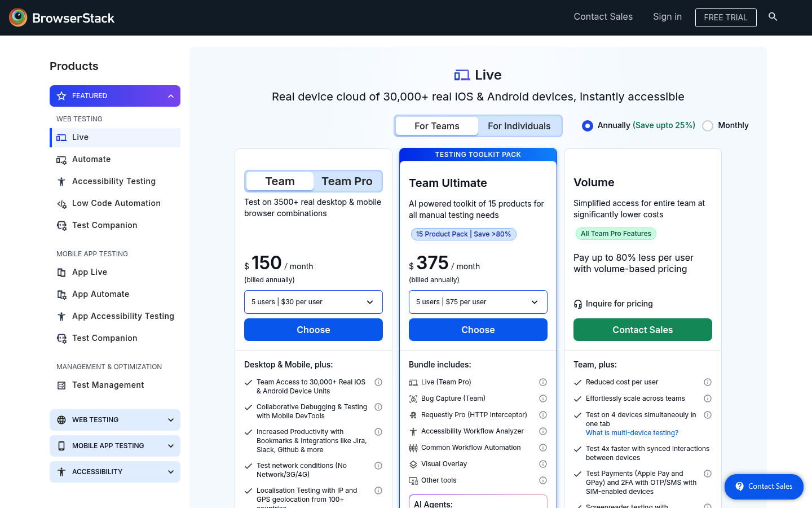This screenshot has height=508, width=812.
Task: Click info icon beside Live (Team Pro)
Action: 543,382
